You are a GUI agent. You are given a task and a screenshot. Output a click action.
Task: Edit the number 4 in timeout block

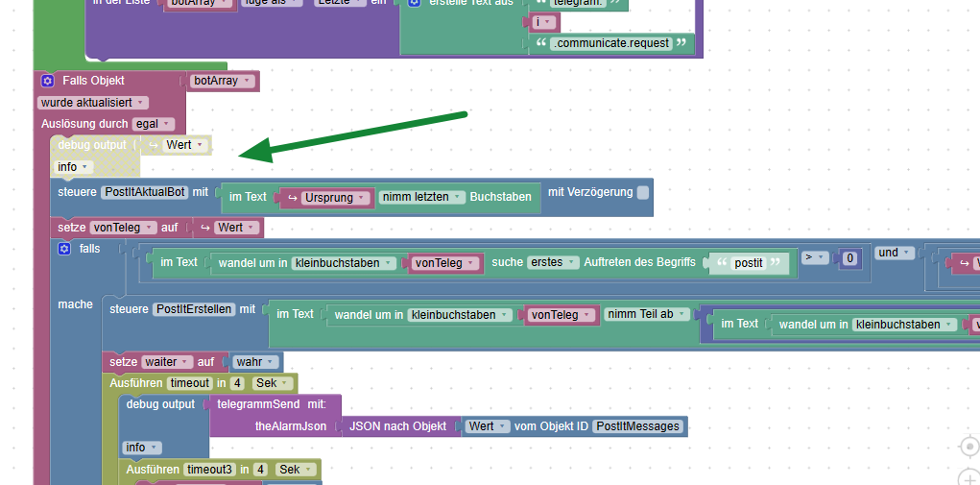coord(237,382)
